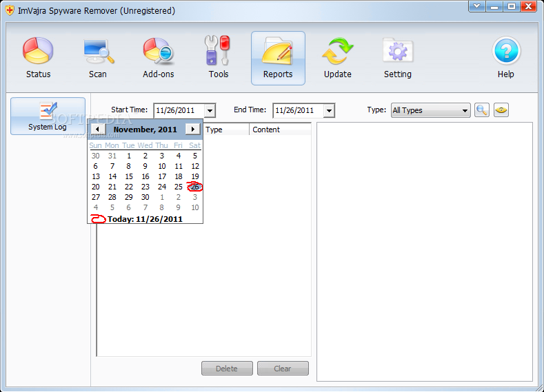Screen dimensions: 544x392
Task: Open the End Time date dropdown
Action: pyautogui.click(x=330, y=110)
